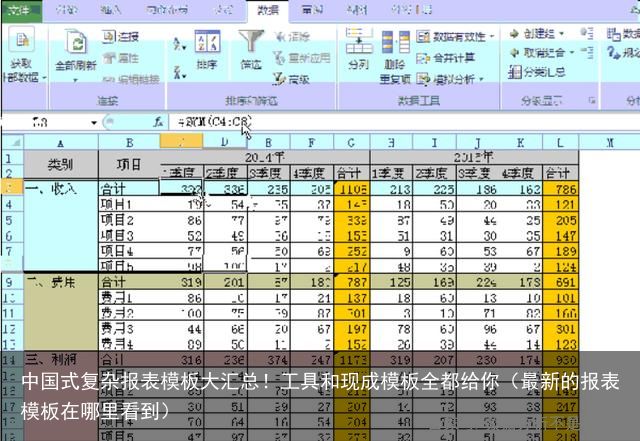The image size is (640, 441).
Task: Click the 项目2 cell
Action: (x=129, y=220)
